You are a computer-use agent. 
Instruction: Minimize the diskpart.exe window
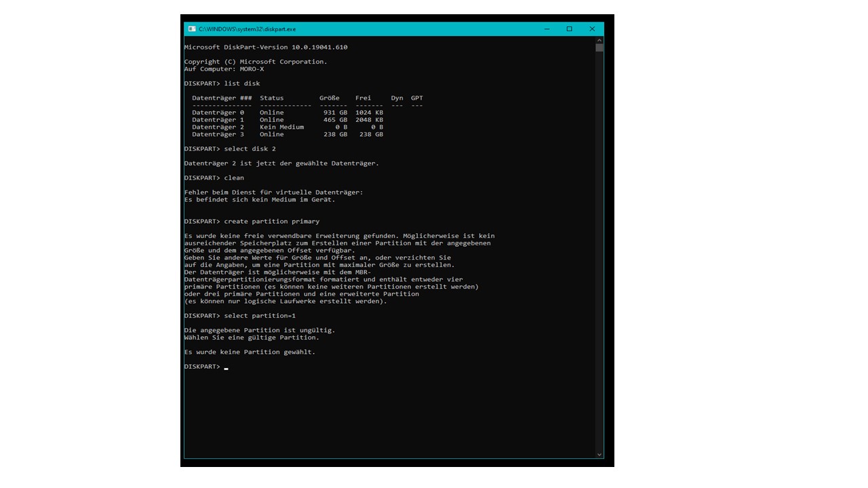547,29
